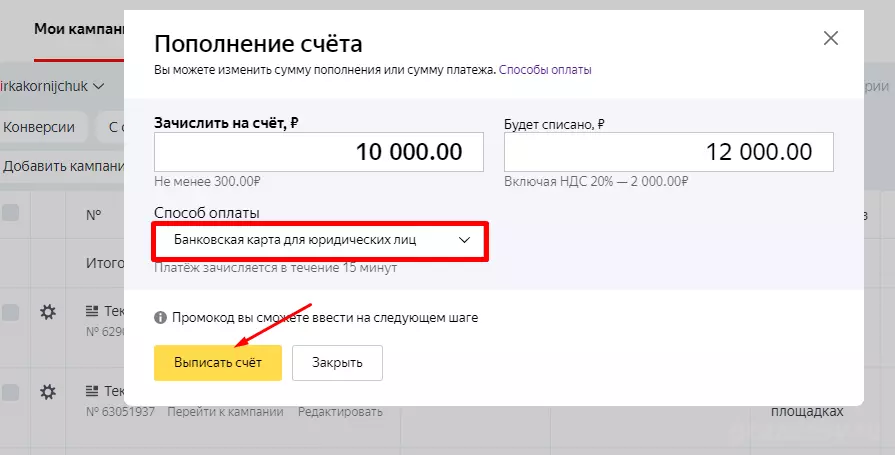Click Перейти к кампании link for № 63051937
Screen dimensions: 895x455
point(225,412)
